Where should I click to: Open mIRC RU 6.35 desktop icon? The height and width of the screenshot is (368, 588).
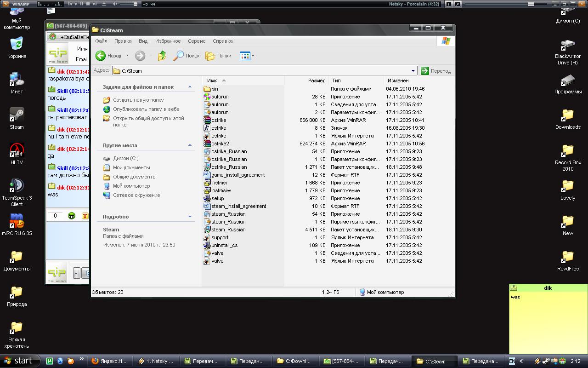pos(17,224)
